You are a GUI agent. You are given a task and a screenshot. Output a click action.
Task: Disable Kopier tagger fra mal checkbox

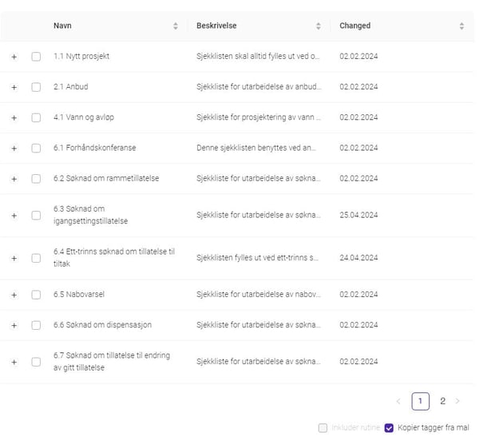[390, 428]
